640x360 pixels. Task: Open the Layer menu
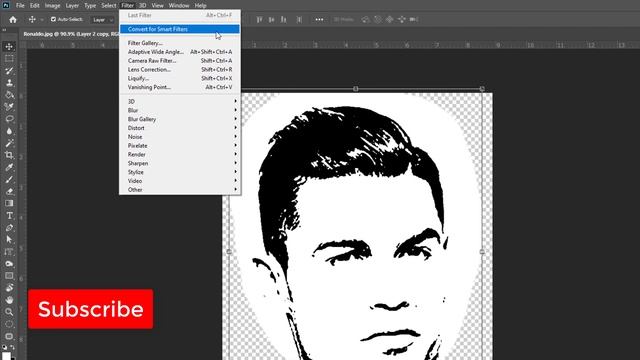tap(72, 5)
